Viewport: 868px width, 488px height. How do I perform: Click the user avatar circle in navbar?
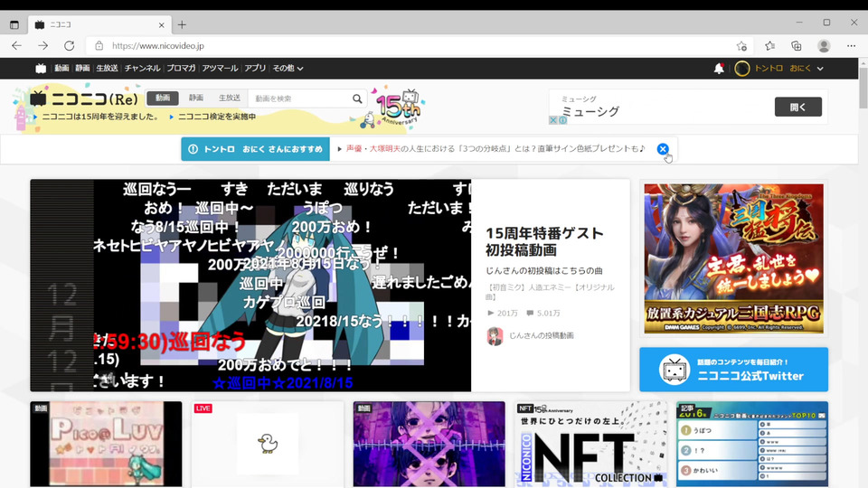tap(741, 68)
